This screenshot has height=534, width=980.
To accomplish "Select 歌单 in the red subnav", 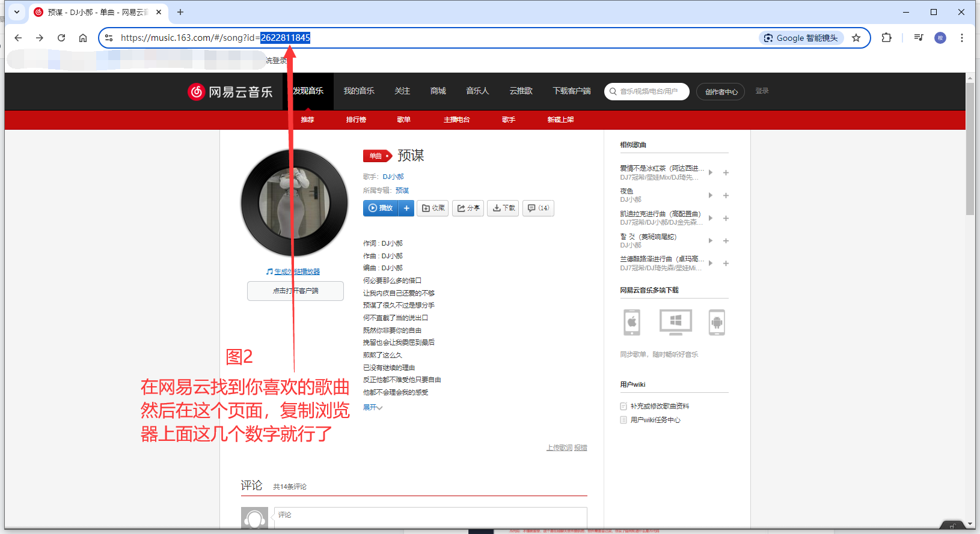I will 404,120.
